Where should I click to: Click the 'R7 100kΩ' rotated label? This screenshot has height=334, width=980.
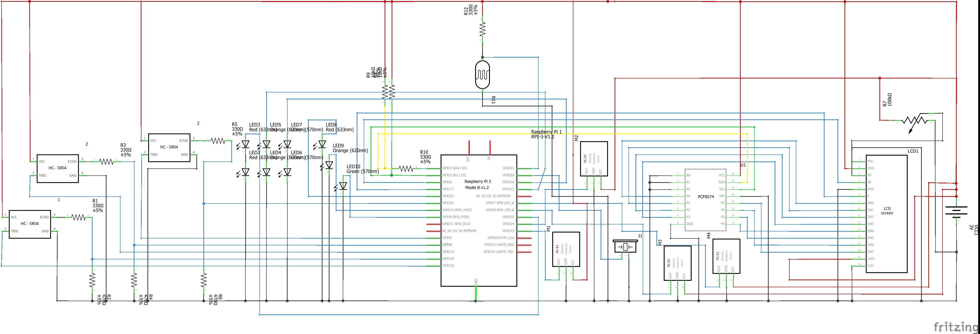click(887, 99)
